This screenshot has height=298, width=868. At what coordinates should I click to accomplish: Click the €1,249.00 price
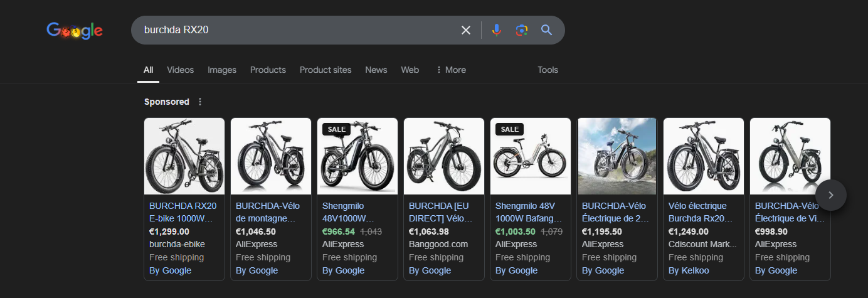coord(689,231)
